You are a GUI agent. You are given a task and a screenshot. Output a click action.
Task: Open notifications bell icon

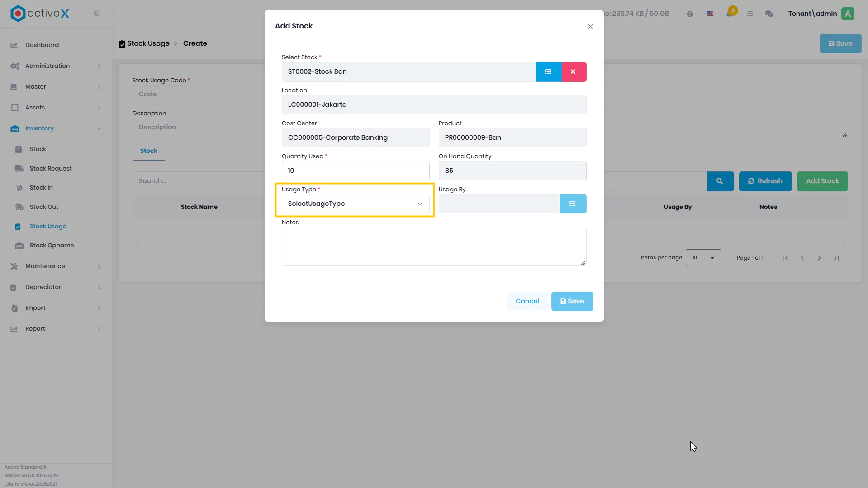click(x=730, y=13)
